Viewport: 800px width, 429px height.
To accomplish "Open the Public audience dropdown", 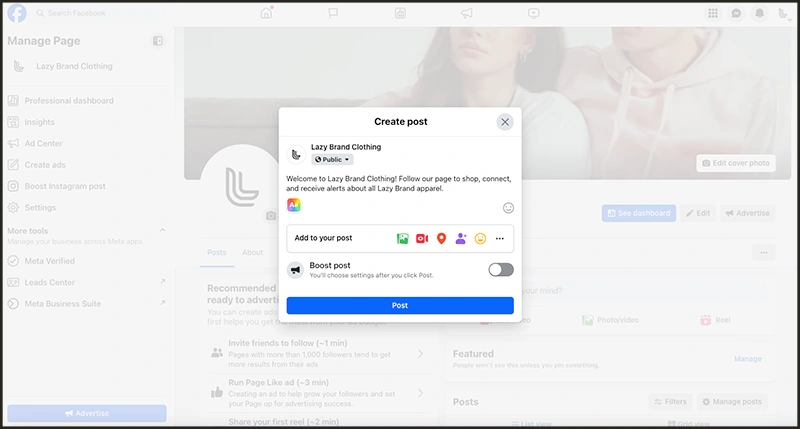I will pyautogui.click(x=332, y=159).
